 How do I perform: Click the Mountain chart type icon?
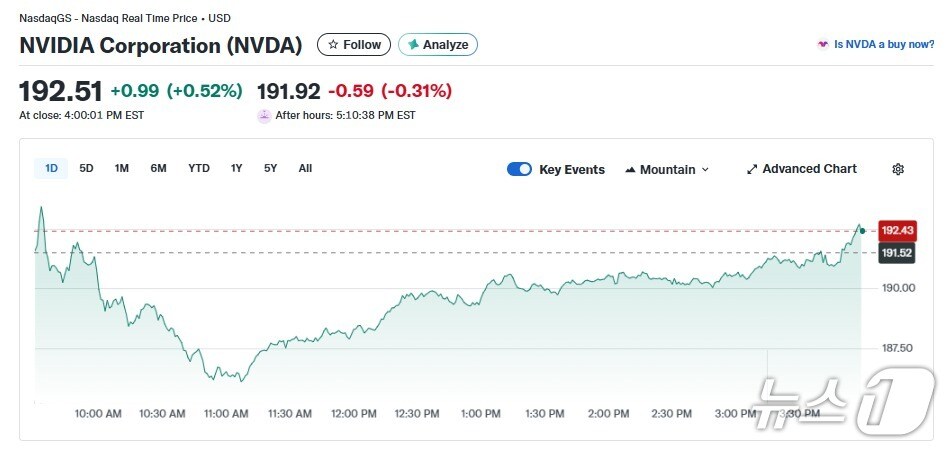click(630, 170)
